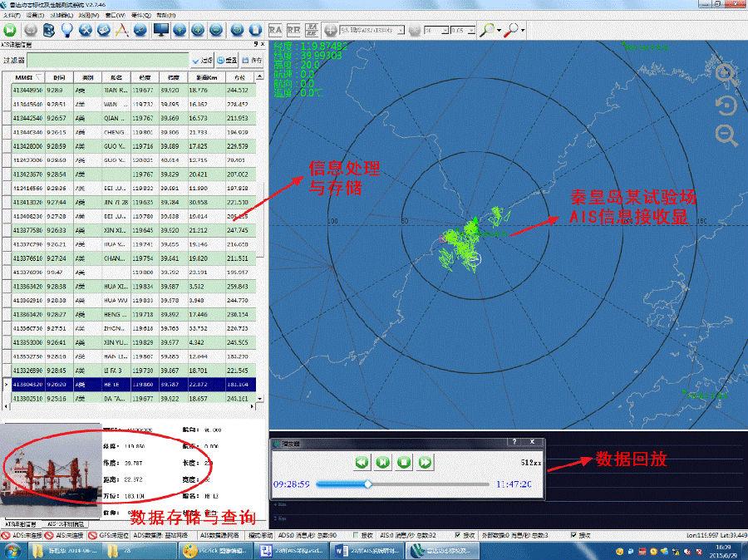Expand the red magnifier dropdown arrow

pos(523,31)
